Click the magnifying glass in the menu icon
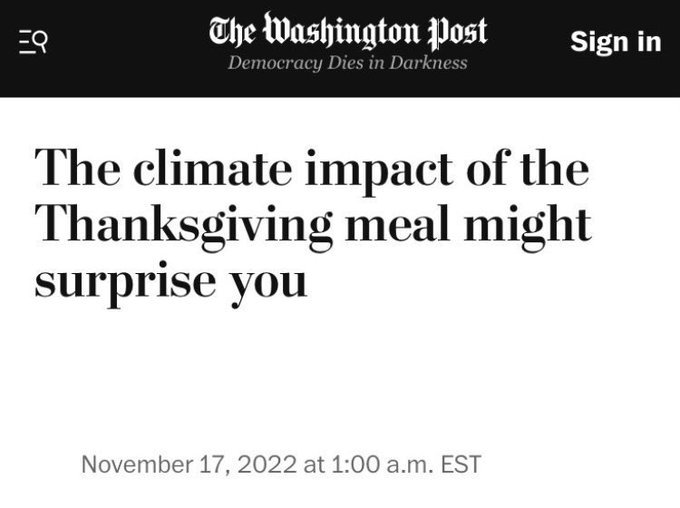This screenshot has width=680, height=508. tap(41, 42)
